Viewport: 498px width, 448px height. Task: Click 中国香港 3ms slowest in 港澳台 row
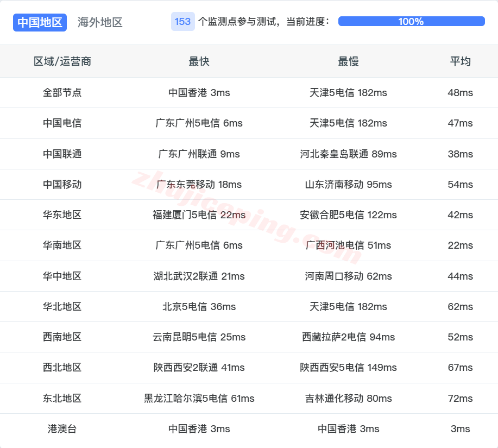click(349, 428)
